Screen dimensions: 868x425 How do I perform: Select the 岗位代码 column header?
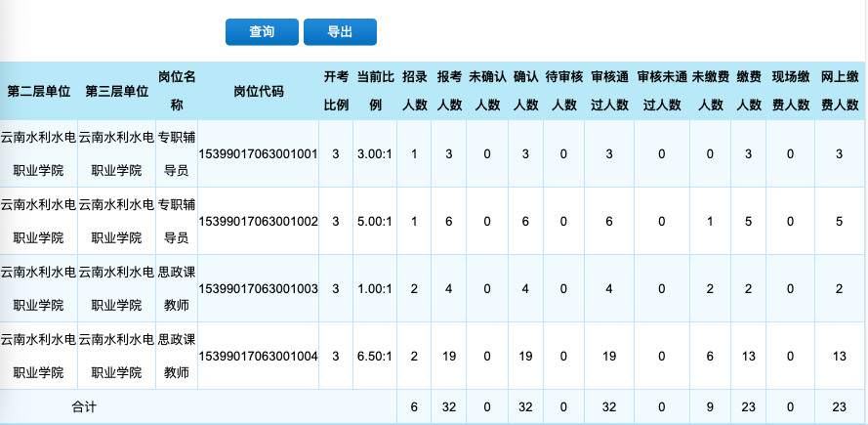tap(259, 91)
